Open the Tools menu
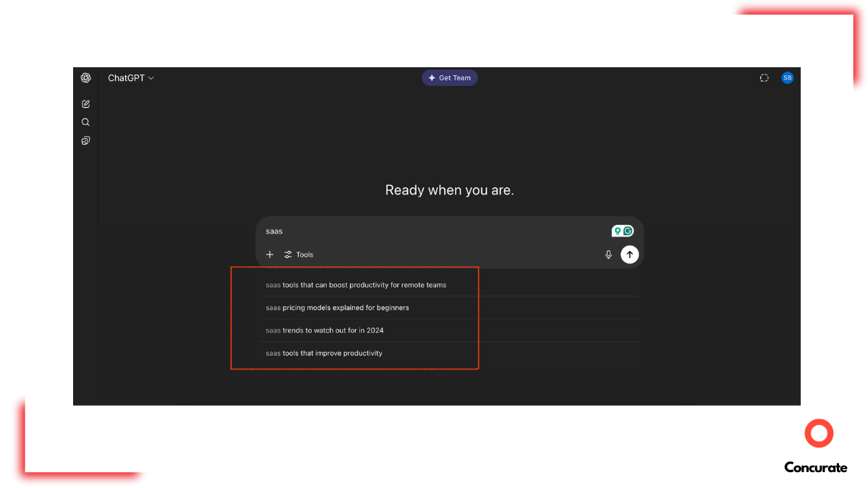 coord(299,254)
